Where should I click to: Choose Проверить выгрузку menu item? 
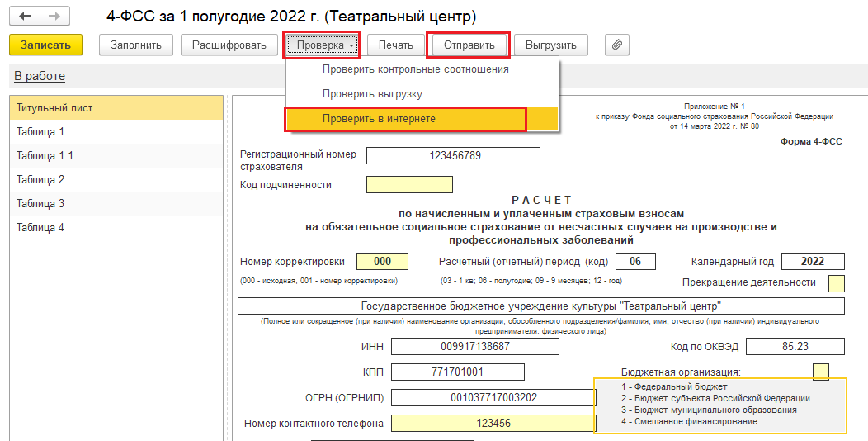click(x=422, y=94)
